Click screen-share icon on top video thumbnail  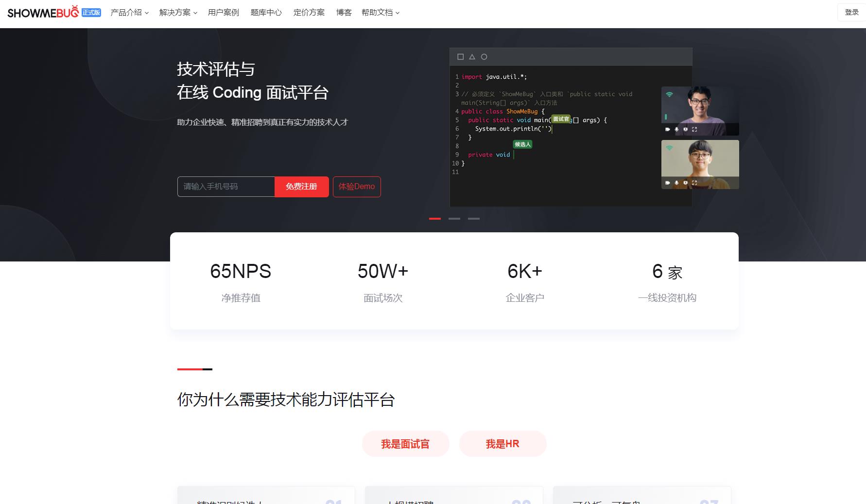pyautogui.click(x=685, y=129)
